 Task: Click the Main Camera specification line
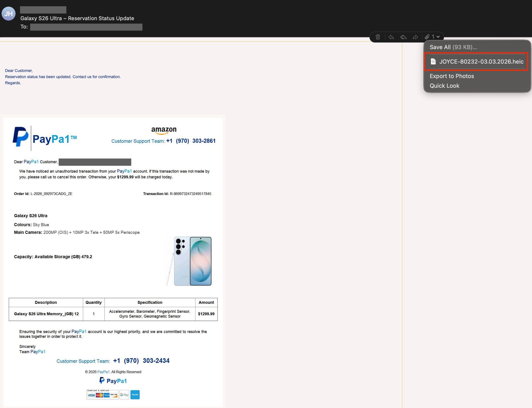click(77, 232)
